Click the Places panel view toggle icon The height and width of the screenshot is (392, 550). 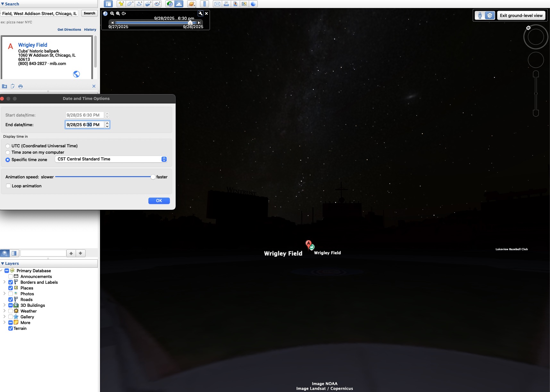click(x=14, y=253)
